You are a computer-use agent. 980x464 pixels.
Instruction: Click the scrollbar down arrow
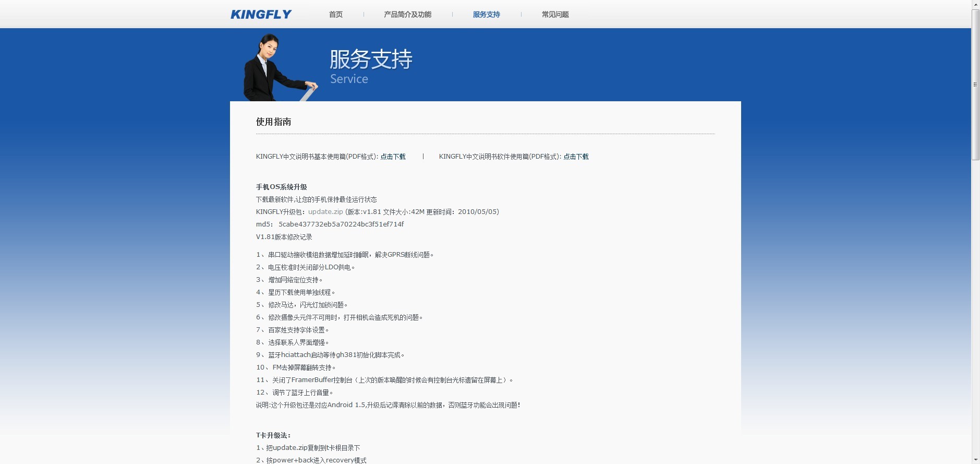click(x=975, y=460)
